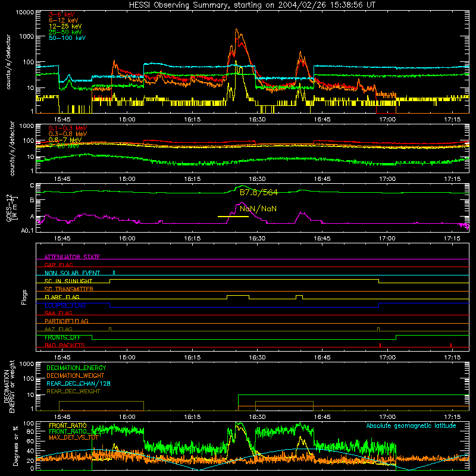476x476 pixels.
Task: Click the DECIMATION ENERGY or weight axis label
Action: [x=9, y=386]
